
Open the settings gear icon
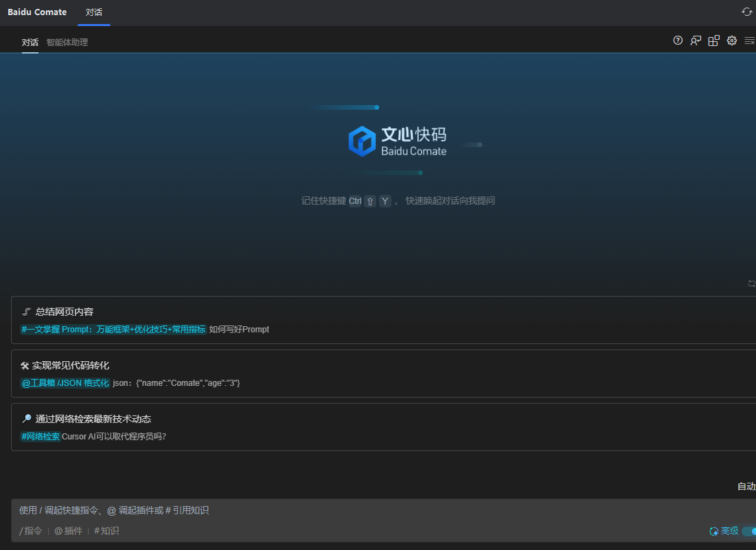(x=731, y=41)
